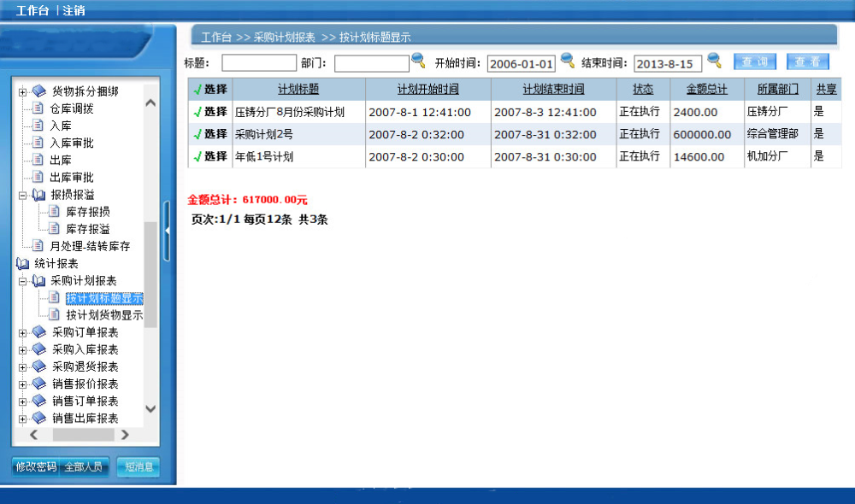855x504 pixels.
Task: Select 按计划标题显示 in the tree
Action: 104,298
